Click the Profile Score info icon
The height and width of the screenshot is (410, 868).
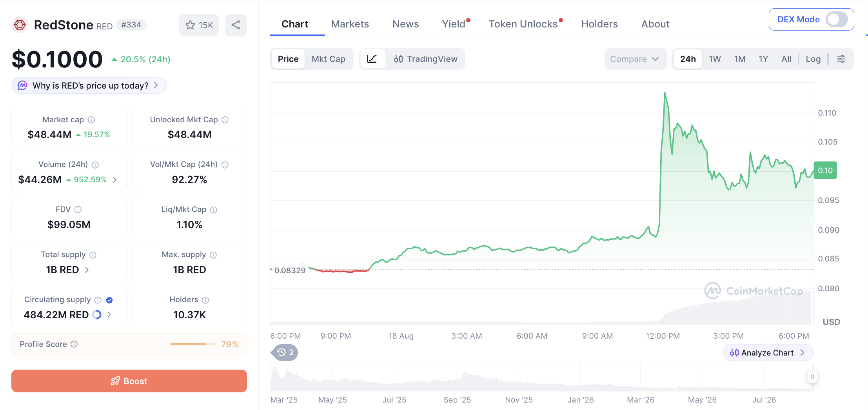point(74,344)
